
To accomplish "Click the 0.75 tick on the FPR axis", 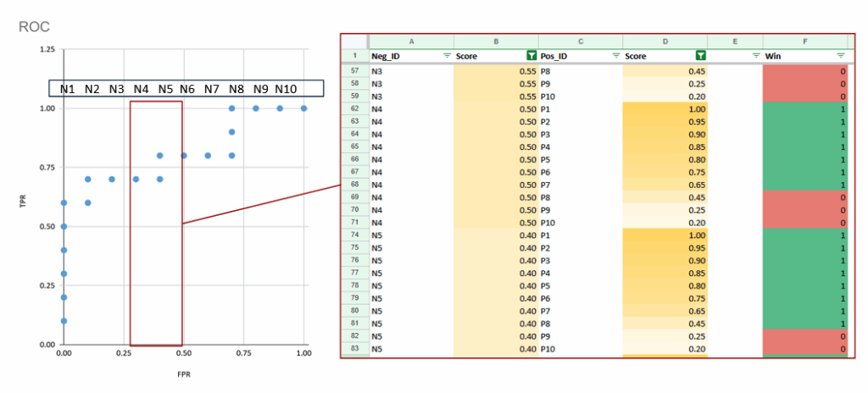I will [243, 353].
